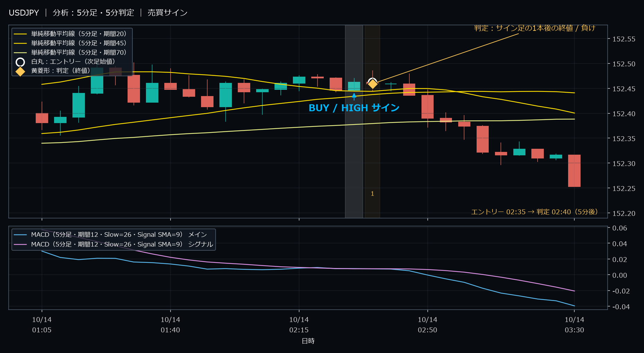Viewport: 644px width, 353px height.
Task: Click the 152.35 price axis label
Action: [624, 139]
